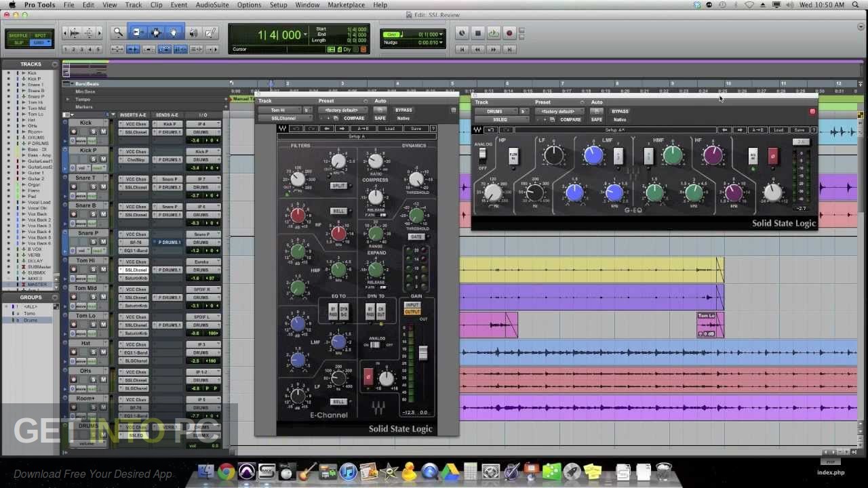Toggle BYPASS on E-Channel plugin

tap(403, 110)
